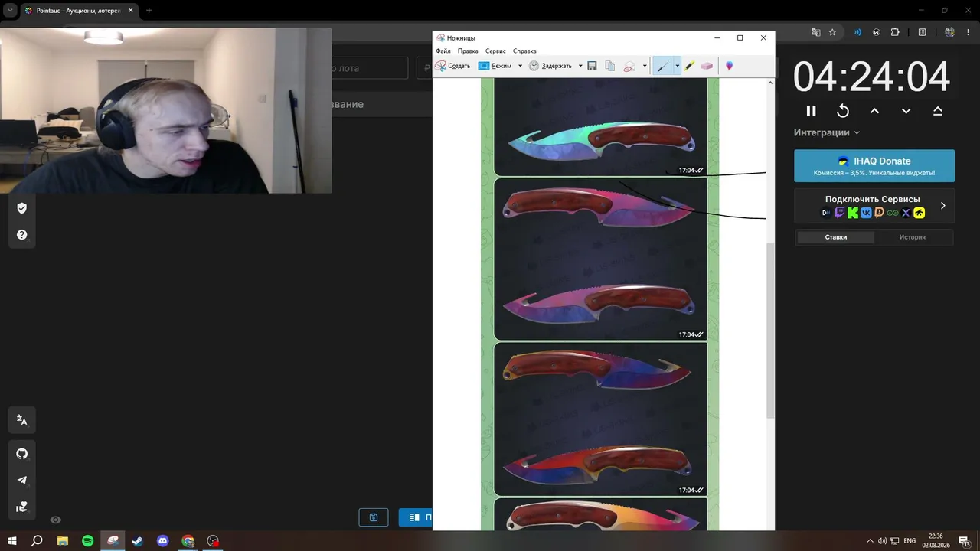The image size is (980, 551).
Task: Open the Windows notification center
Action: point(965,541)
